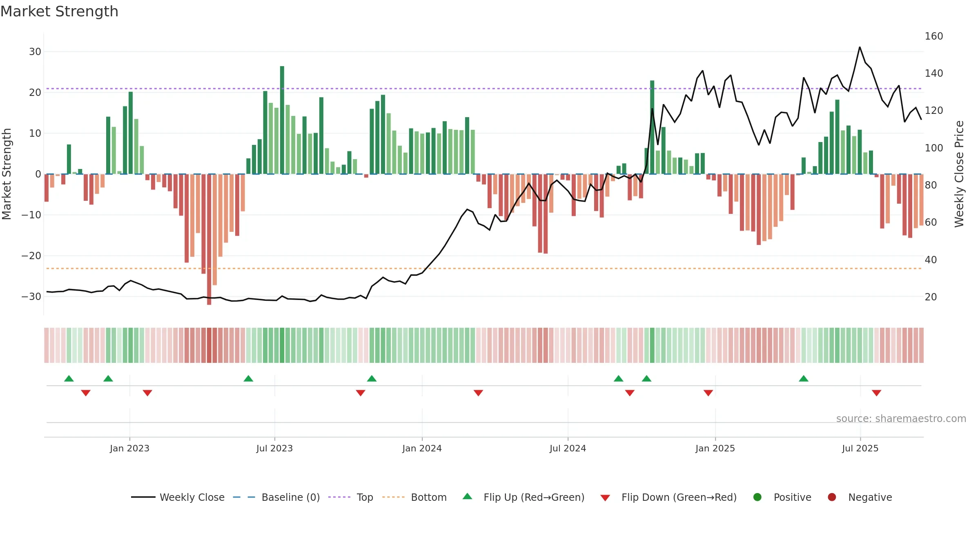Click the black Weekly Close legend line
The height and width of the screenshot is (551, 980).
click(143, 497)
